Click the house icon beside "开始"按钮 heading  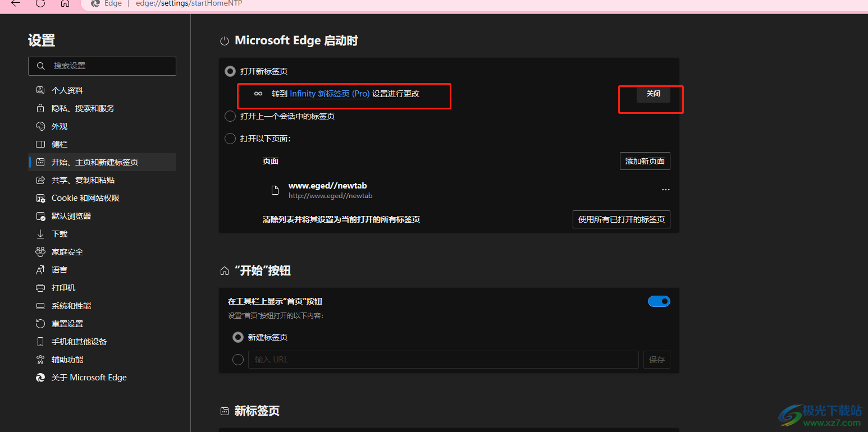coord(225,271)
